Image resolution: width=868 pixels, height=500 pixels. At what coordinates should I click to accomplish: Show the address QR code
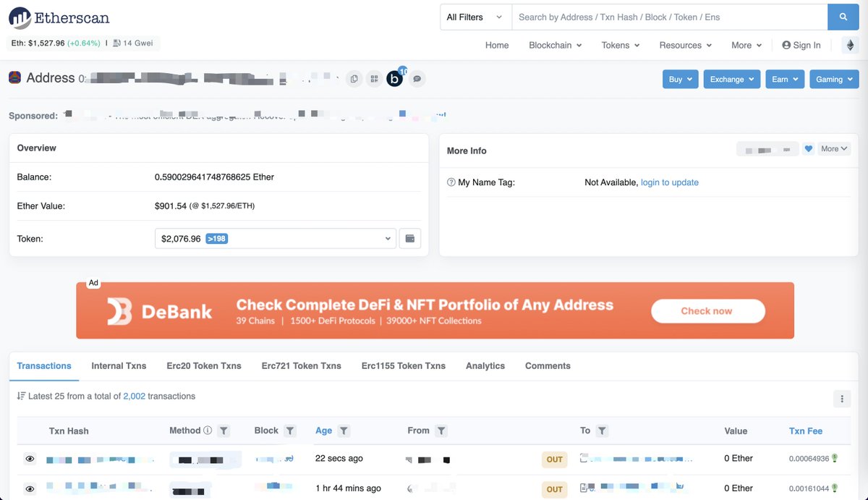tap(374, 79)
